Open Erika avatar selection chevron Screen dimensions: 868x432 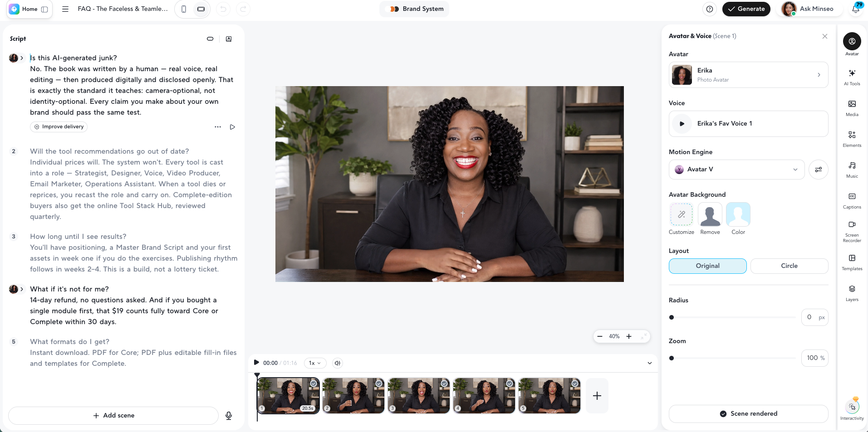pos(819,75)
